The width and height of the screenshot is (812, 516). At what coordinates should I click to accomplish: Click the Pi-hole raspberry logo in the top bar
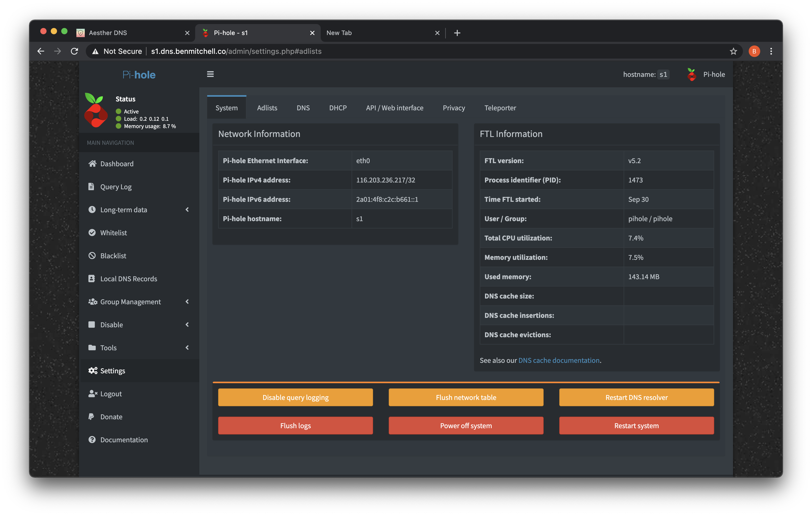tap(692, 74)
